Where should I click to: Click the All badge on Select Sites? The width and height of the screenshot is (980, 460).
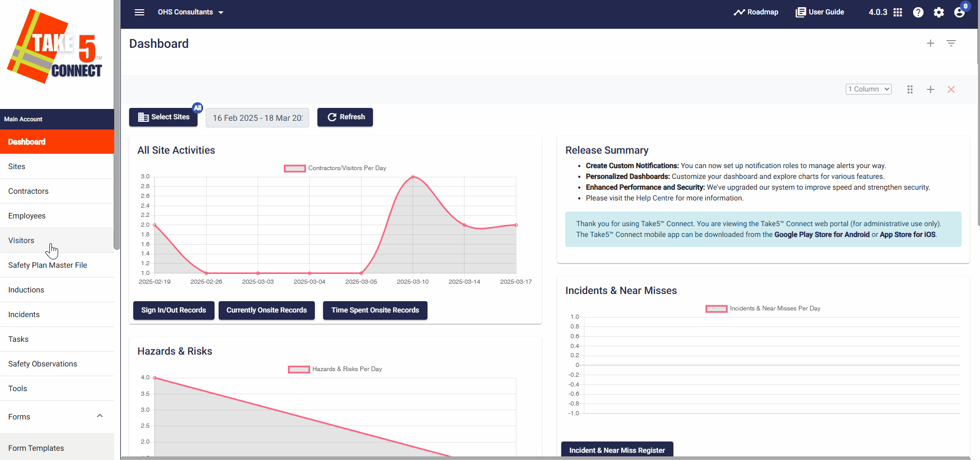point(198,108)
